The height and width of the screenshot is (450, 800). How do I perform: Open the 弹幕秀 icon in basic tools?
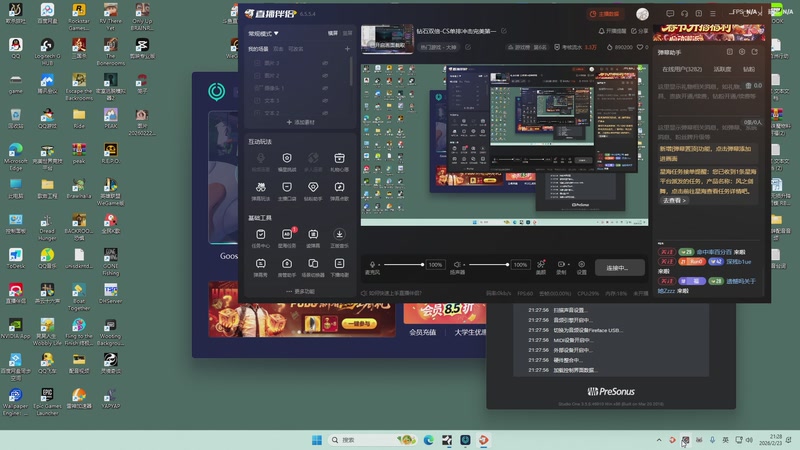(261, 263)
